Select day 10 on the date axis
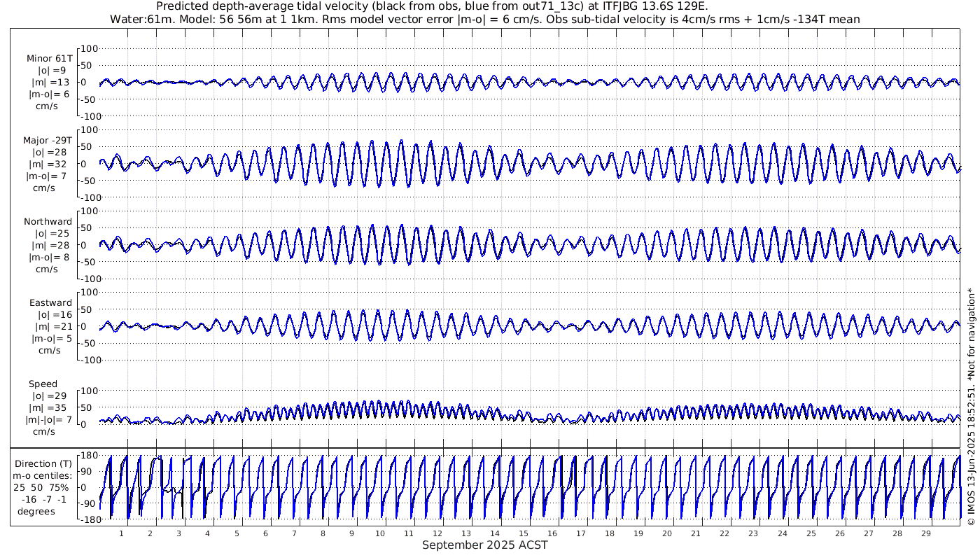Image resolution: width=980 pixels, height=560 pixels. [x=380, y=533]
